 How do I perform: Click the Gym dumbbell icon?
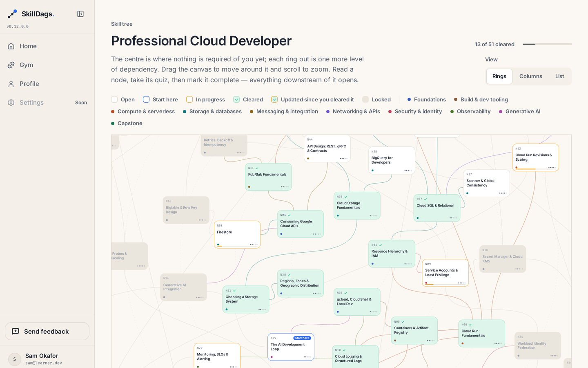[x=11, y=65]
